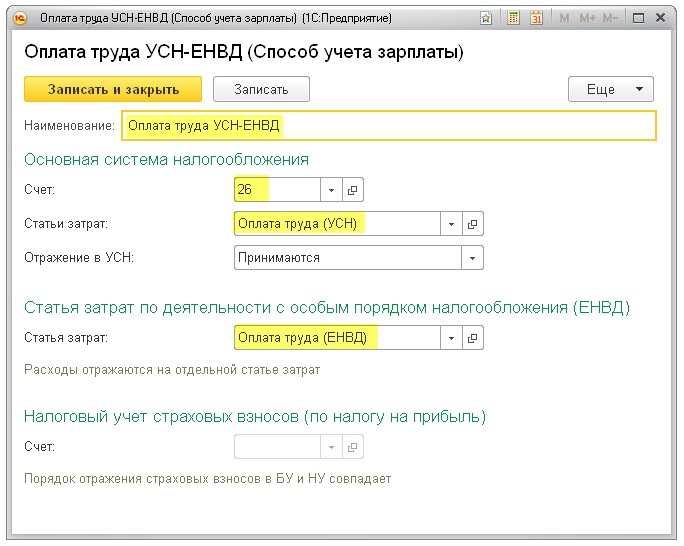Click the Наименование label
The width and height of the screenshot is (684, 546).
[x=69, y=126]
